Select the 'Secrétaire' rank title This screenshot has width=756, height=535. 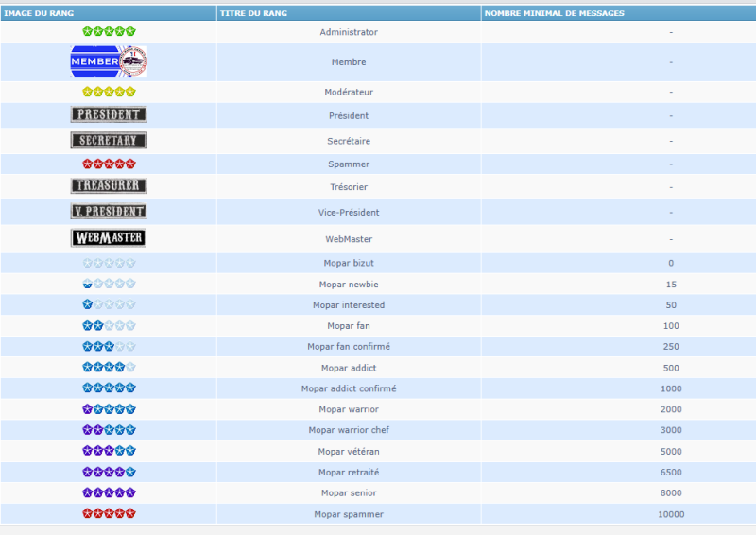tap(349, 142)
